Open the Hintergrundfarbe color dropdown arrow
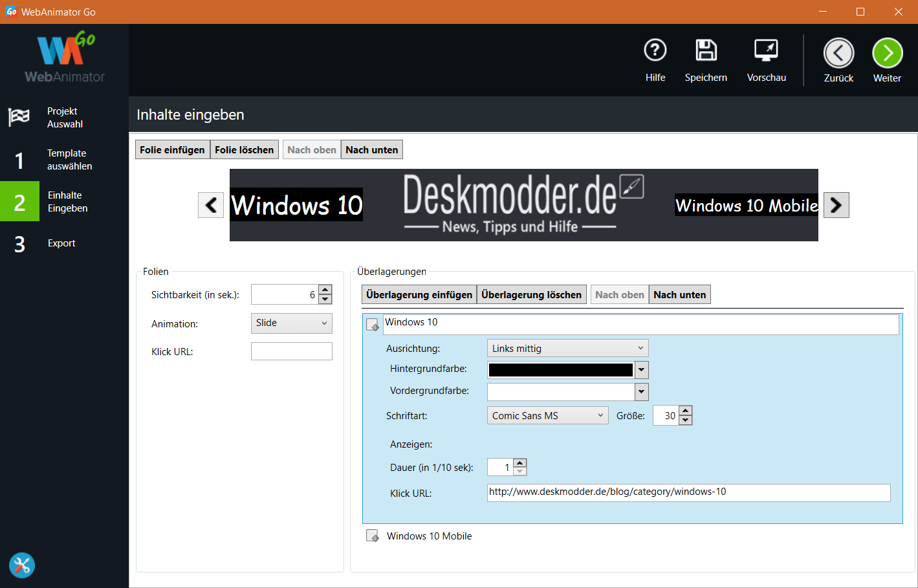 coord(642,370)
